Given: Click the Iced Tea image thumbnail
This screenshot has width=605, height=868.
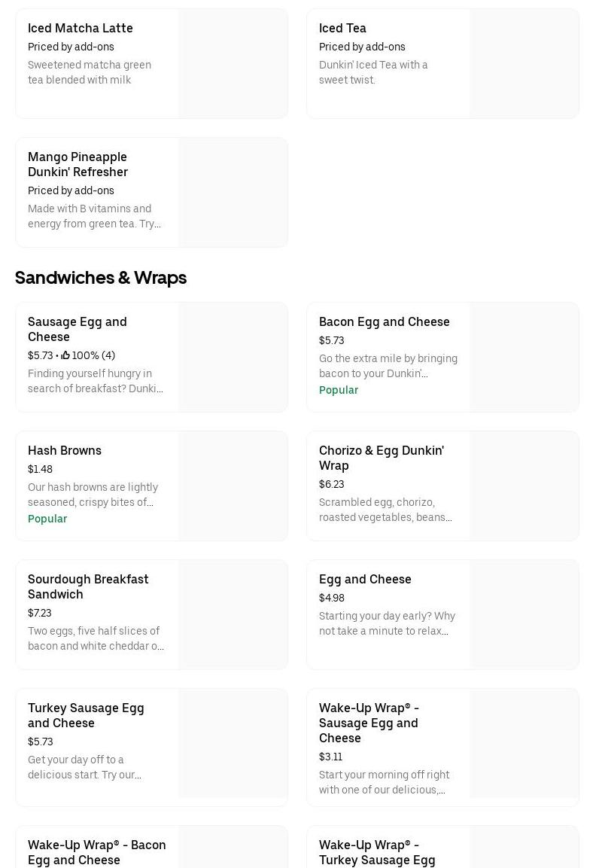Looking at the screenshot, I should pyautogui.click(x=524, y=64).
